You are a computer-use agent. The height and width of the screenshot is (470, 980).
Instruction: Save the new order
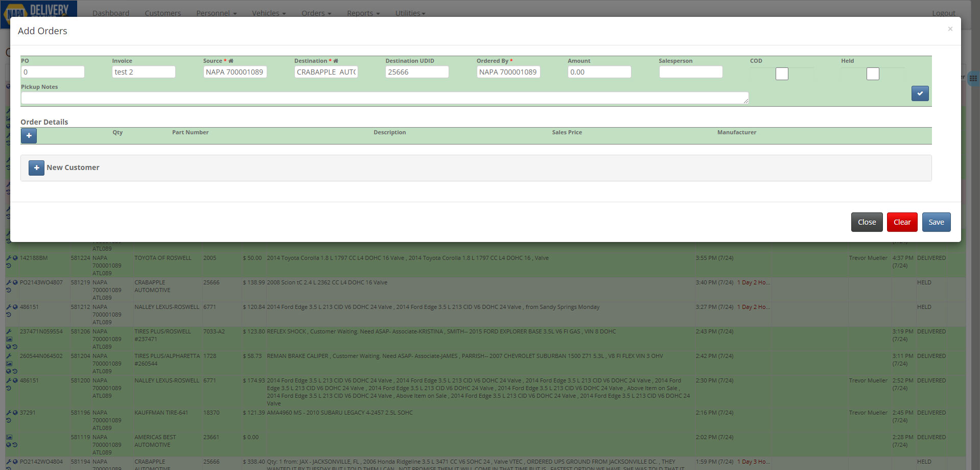[936, 222]
